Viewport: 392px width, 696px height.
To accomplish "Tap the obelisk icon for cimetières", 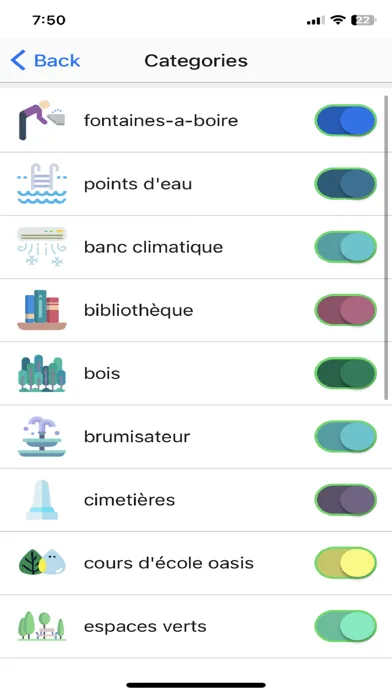I will pyautogui.click(x=42, y=500).
